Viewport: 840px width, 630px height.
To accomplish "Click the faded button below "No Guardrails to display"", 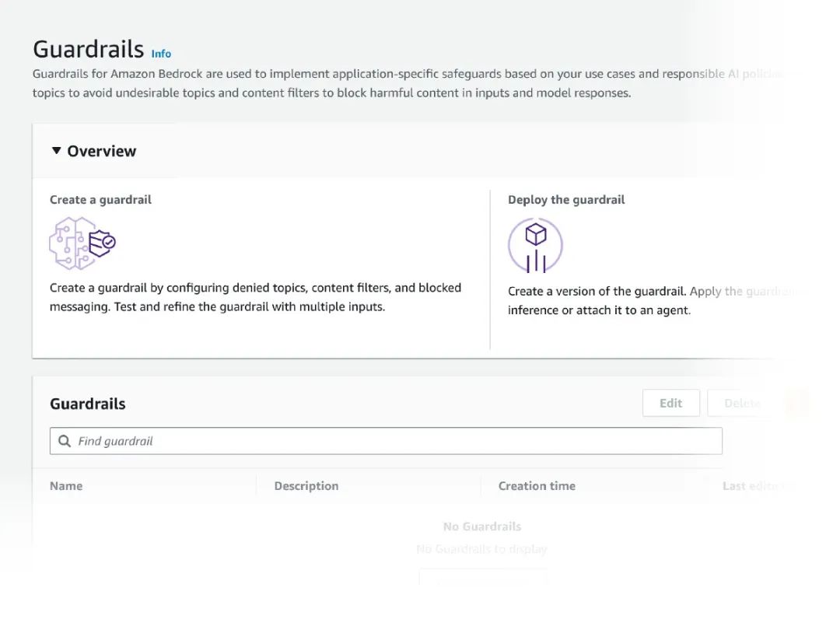I will coord(482,579).
